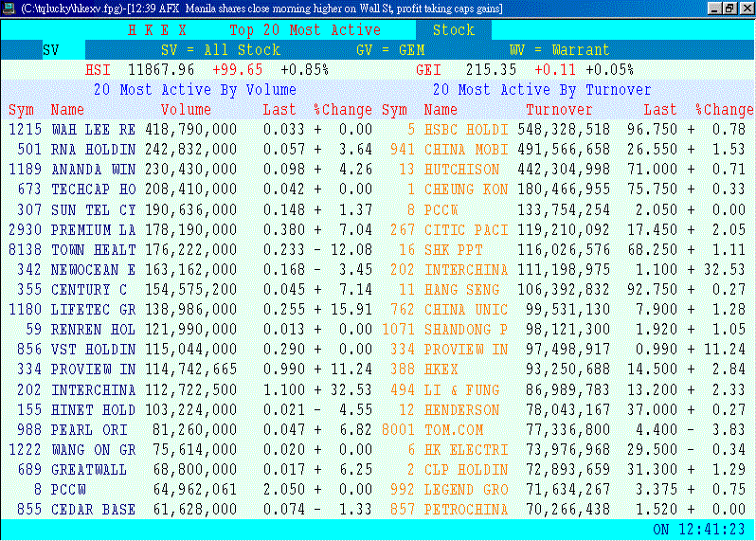The image size is (756, 541).
Task: Select 'SV = All Stock' option
Action: point(221,50)
